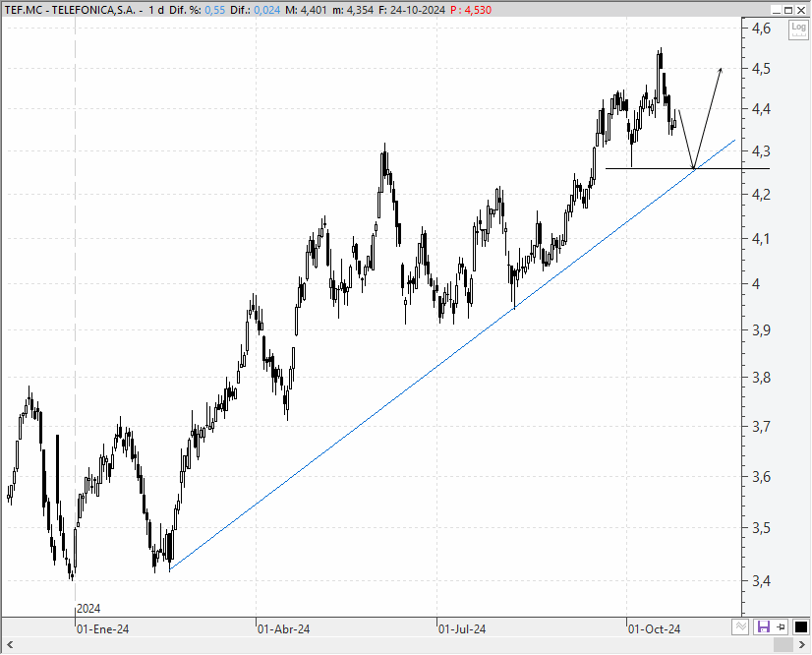Click the 1 d timeframe label
This screenshot has height=655, width=812.
[157, 10]
